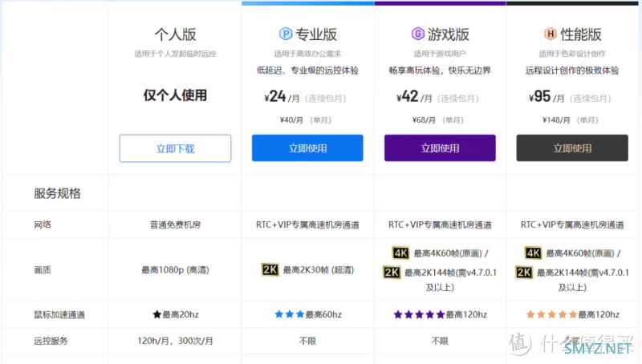Click the 立即下载 button for 个人版
Viewport: 642px width, 364px height.
point(175,148)
